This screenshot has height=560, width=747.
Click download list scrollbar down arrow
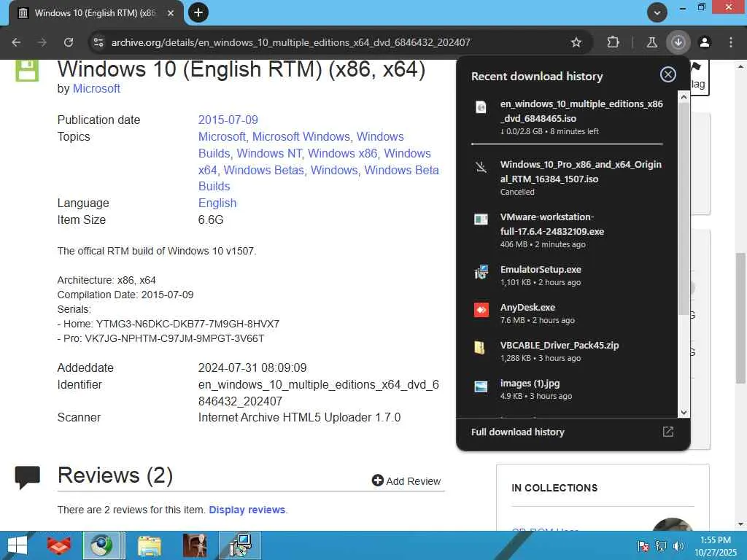tap(684, 413)
